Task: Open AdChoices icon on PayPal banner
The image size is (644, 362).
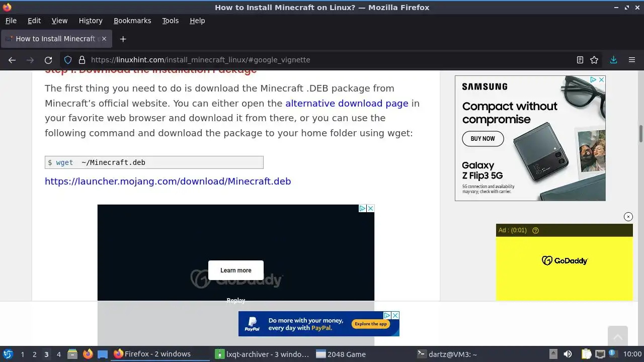Action: [387, 315]
